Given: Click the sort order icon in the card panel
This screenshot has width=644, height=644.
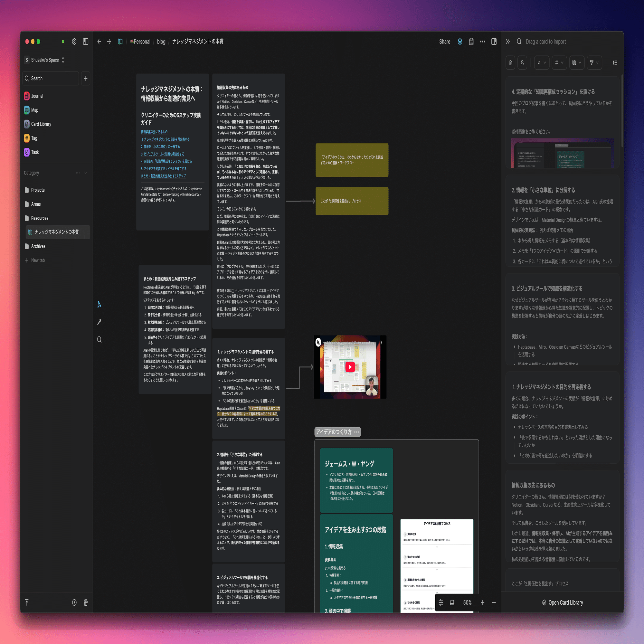Looking at the screenshot, I should [615, 63].
